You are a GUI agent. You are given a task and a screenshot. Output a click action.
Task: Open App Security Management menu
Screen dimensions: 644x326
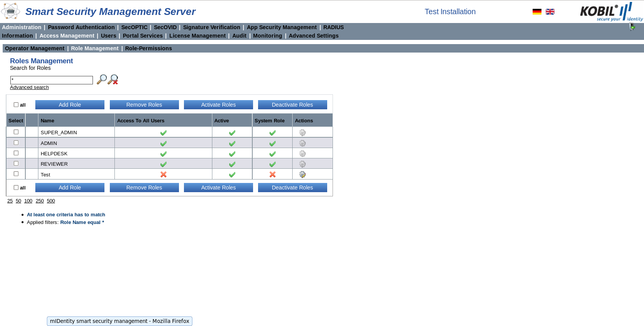click(282, 27)
